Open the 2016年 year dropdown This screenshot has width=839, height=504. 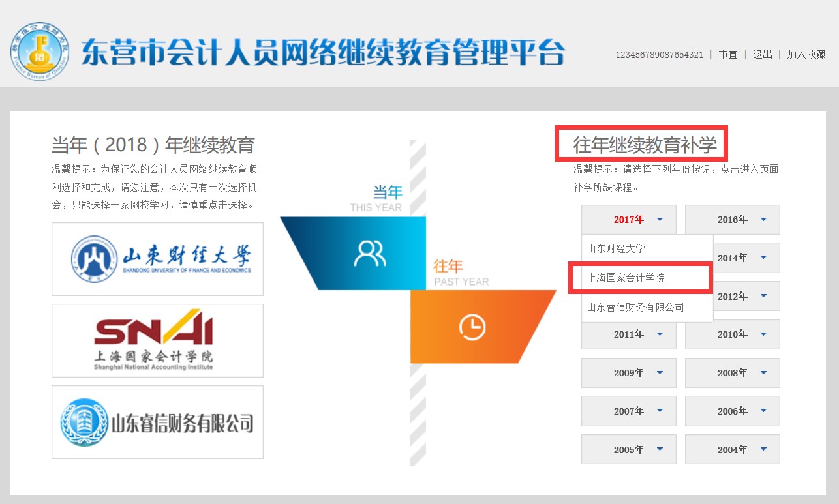tap(733, 220)
